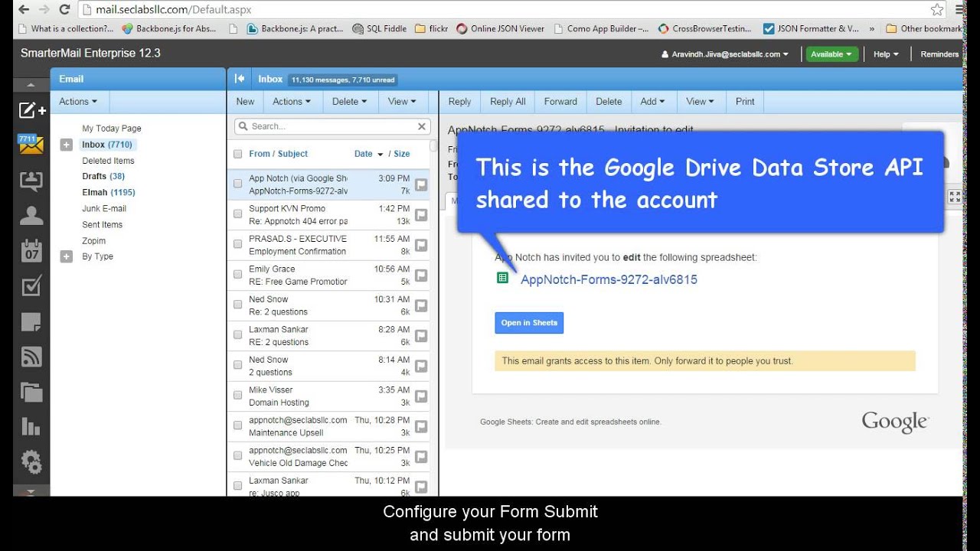Open the Available status dropdown
This screenshot has height=551, width=980.
[831, 54]
